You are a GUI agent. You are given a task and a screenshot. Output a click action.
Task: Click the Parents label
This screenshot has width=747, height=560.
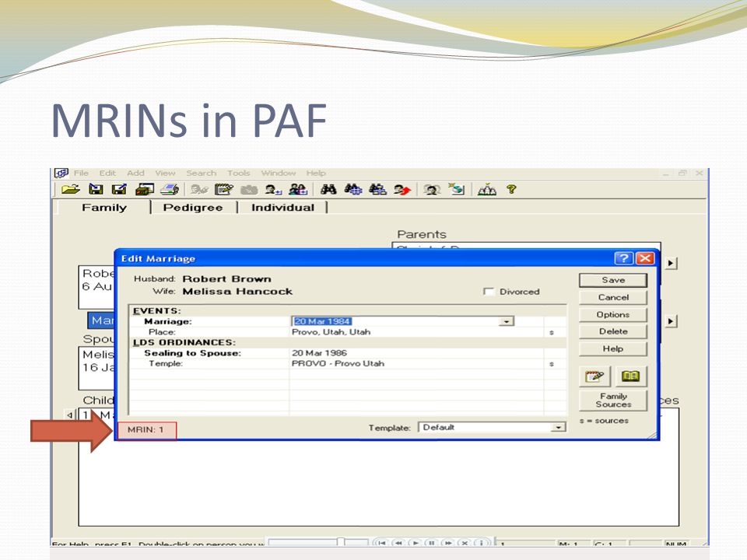[x=422, y=234]
